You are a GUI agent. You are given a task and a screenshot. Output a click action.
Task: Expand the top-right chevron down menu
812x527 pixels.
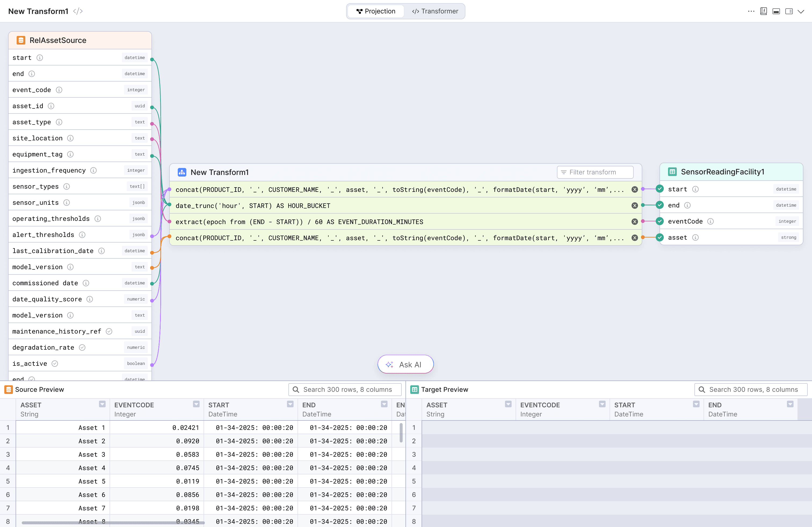pos(801,11)
